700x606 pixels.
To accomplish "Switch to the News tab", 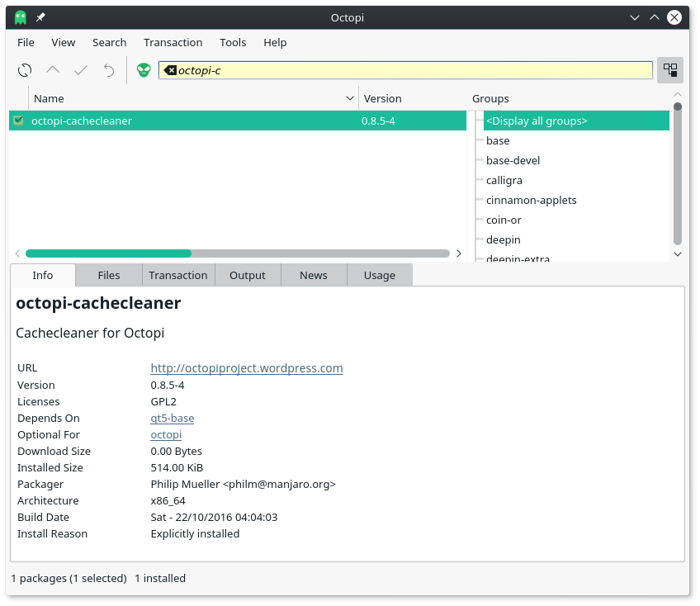I will click(x=314, y=275).
